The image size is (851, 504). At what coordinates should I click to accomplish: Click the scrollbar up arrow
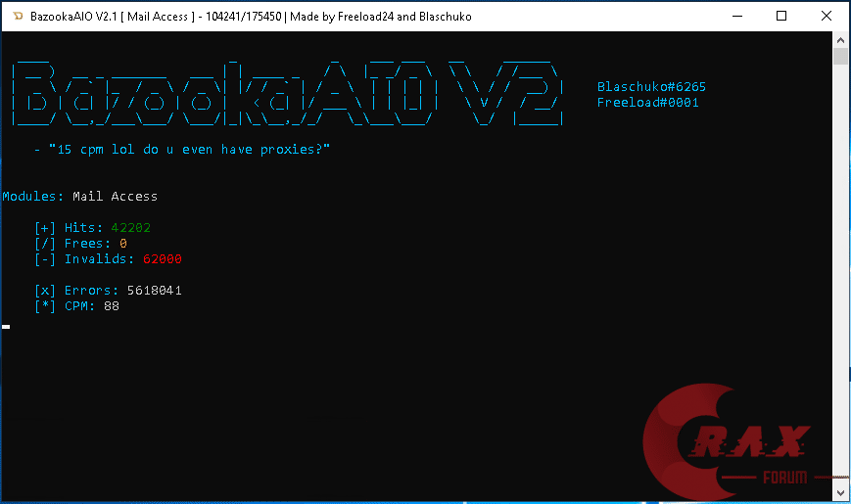click(x=840, y=40)
